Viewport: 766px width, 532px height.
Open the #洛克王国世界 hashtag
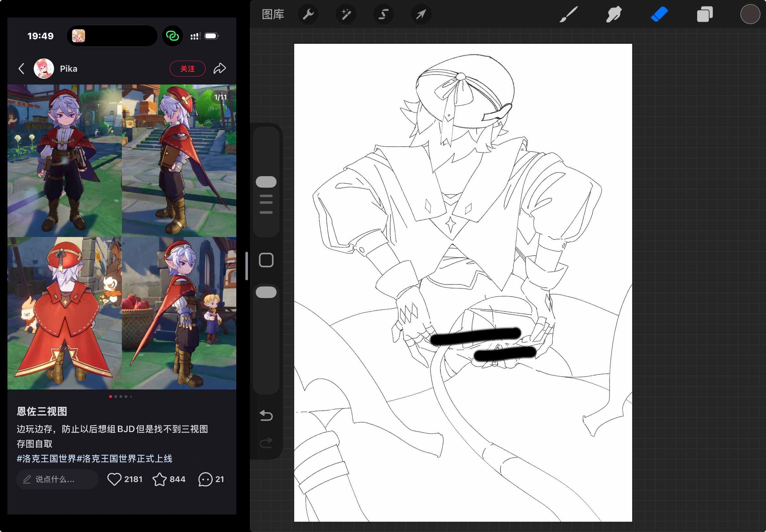coord(46,458)
